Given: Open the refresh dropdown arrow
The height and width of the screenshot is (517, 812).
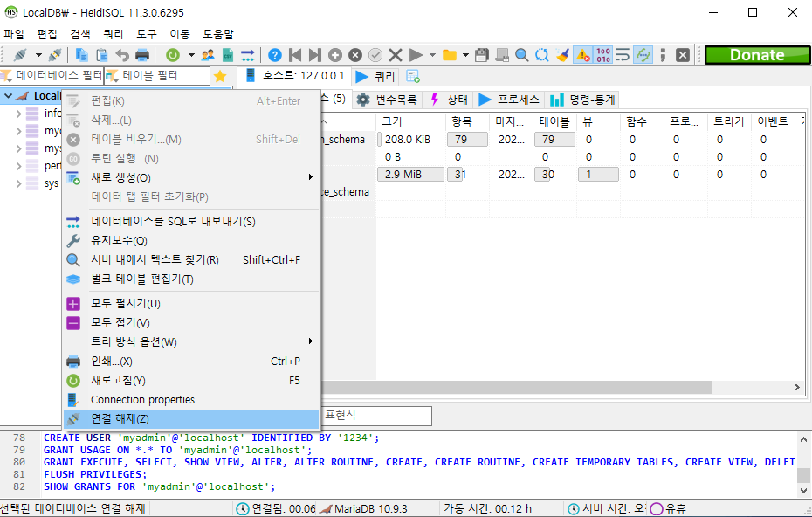Looking at the screenshot, I should coord(191,55).
